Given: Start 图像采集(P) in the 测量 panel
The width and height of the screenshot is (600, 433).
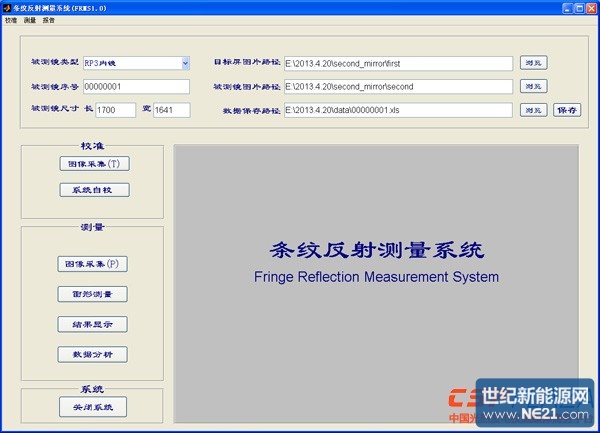Looking at the screenshot, I should coord(93,264).
